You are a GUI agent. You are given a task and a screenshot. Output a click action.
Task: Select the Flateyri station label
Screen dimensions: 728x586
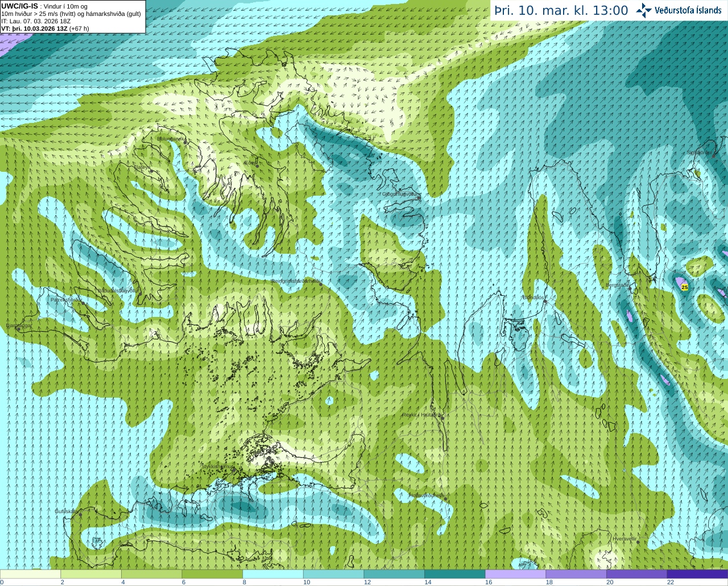(143, 167)
